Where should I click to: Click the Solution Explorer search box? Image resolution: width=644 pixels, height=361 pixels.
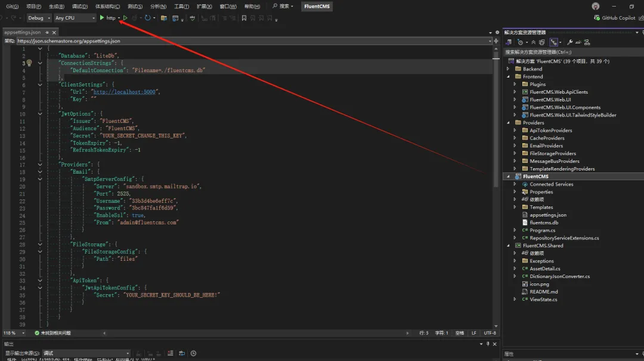(566, 52)
